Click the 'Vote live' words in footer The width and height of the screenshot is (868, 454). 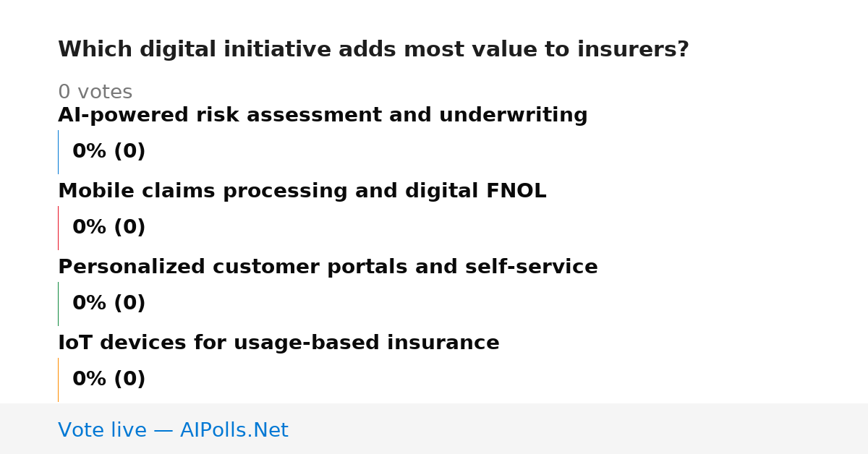(102, 430)
